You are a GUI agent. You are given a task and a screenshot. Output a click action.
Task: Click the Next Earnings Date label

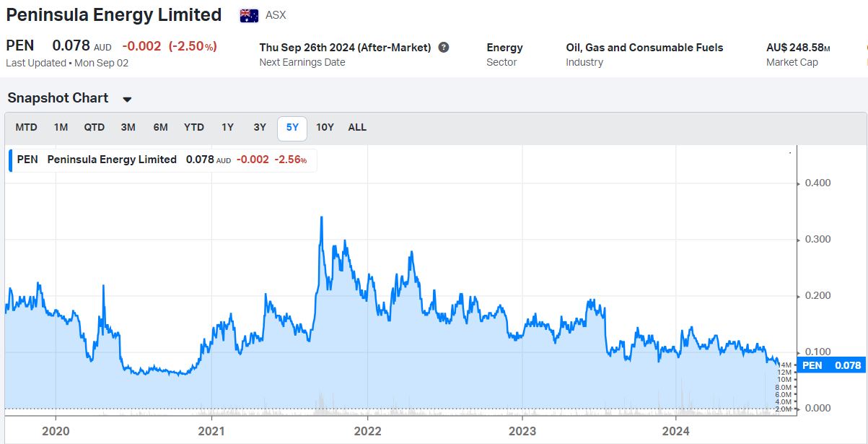pos(302,63)
